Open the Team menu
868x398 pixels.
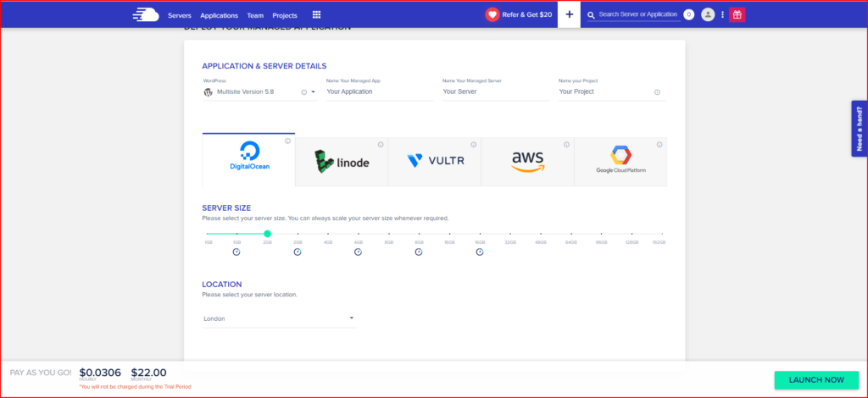[x=255, y=15]
